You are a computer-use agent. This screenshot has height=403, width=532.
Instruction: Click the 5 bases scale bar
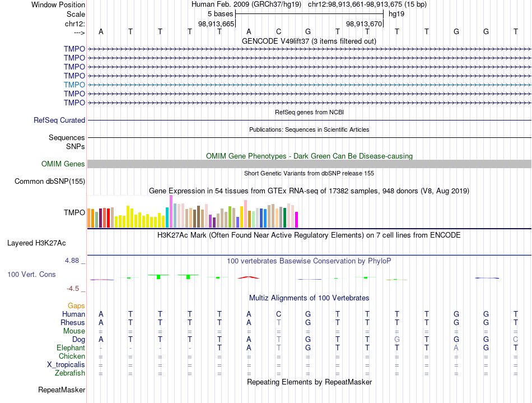tap(310, 14)
